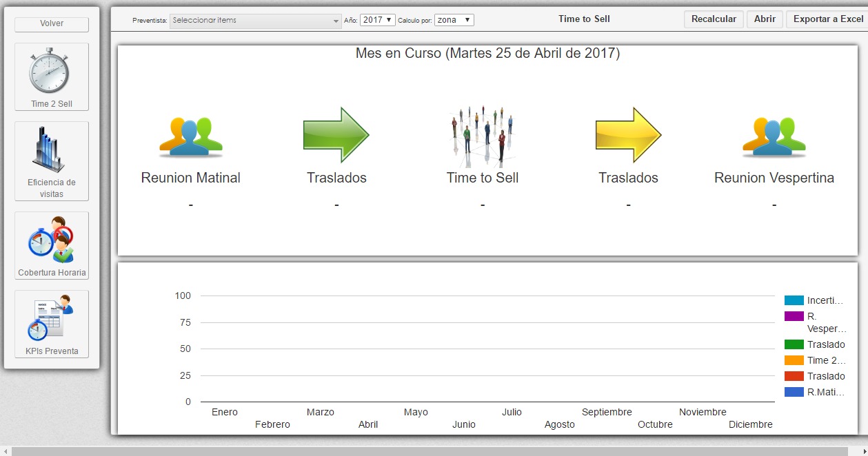
Task: Click the 25 value on chart axis
Action: click(x=185, y=375)
